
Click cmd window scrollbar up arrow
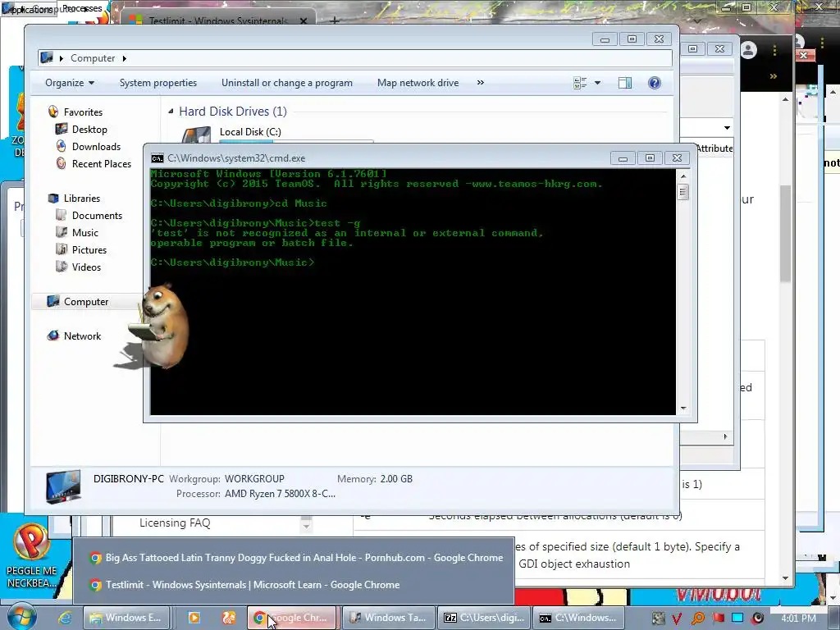click(683, 176)
